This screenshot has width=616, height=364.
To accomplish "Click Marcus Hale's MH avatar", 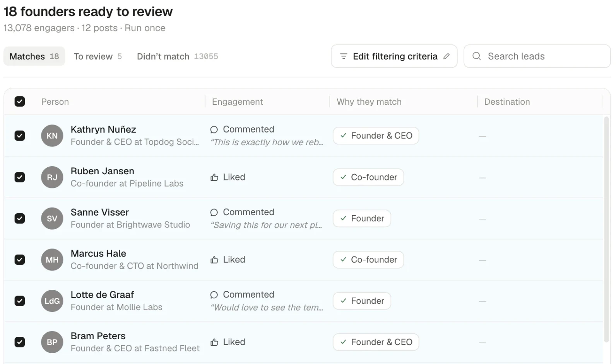I will [52, 260].
